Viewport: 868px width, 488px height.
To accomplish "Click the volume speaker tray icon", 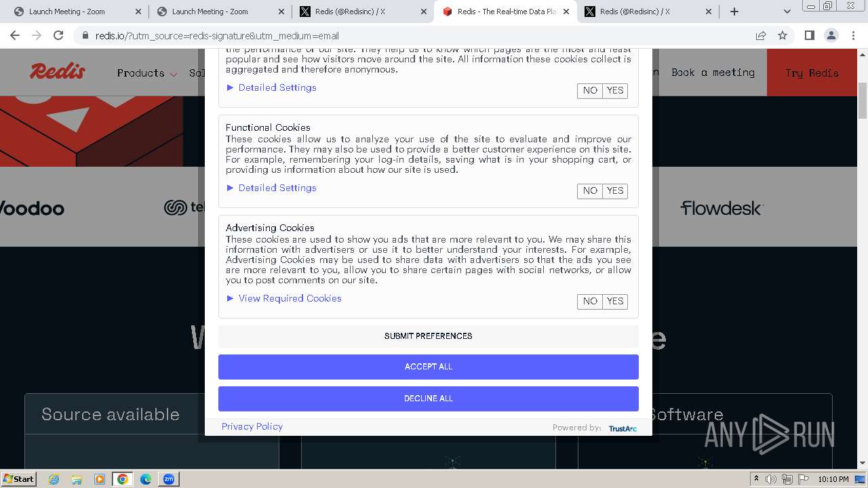I will click(771, 479).
